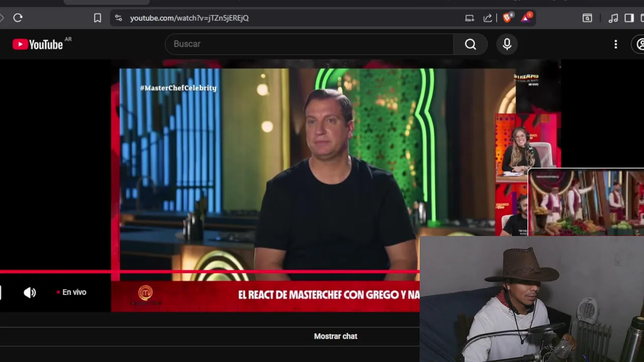Click the red video progress bar

pos(210,272)
